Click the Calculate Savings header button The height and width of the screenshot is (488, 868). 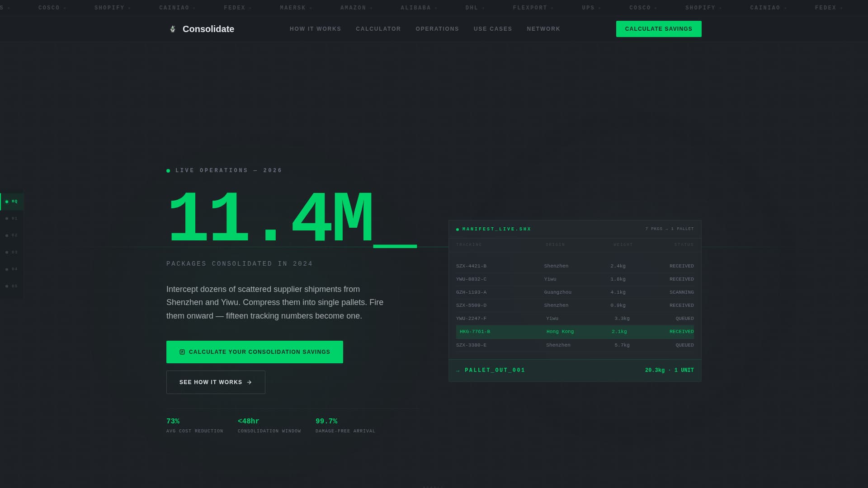click(x=659, y=29)
